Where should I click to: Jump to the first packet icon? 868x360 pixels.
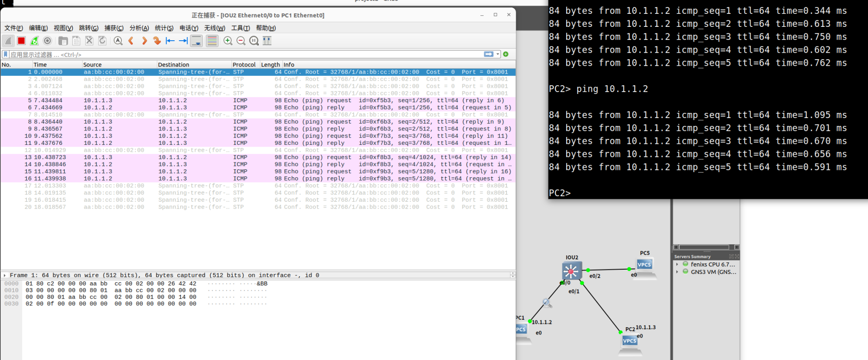tap(170, 41)
